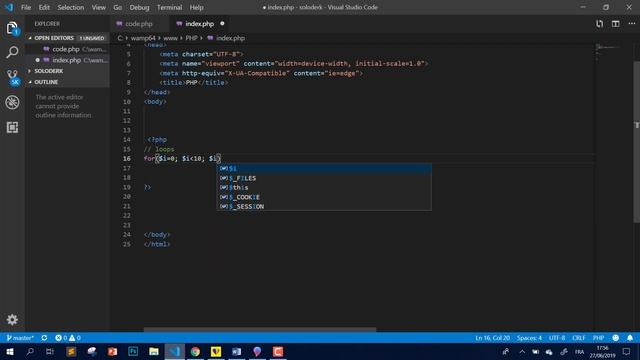
Task: Switch to Chrome on the taskbar
Action: (196, 351)
